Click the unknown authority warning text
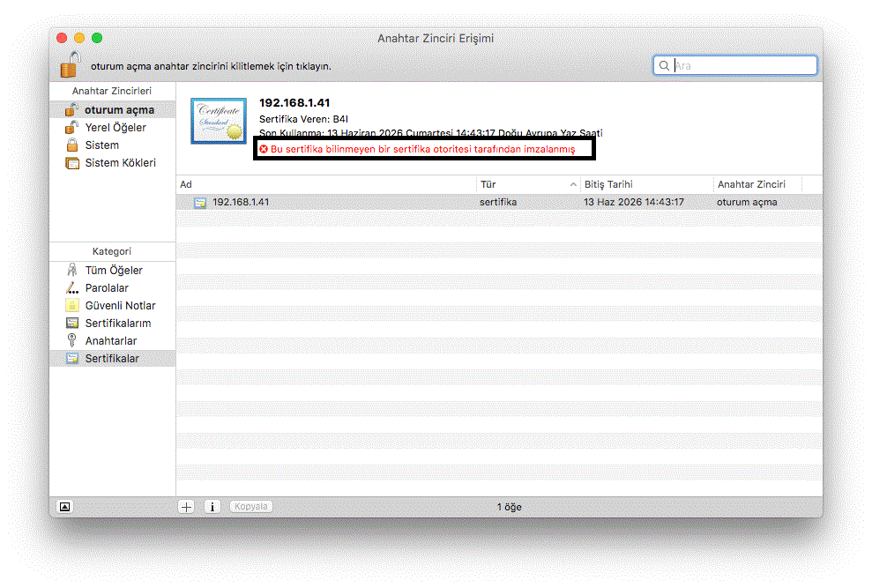The image size is (872, 588). (422, 149)
